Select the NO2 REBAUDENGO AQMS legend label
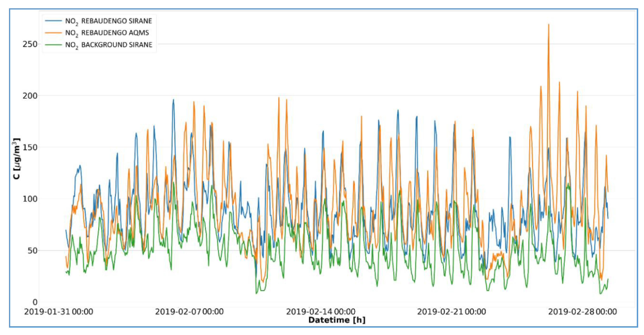Image resolution: width=644 pixels, height=335 pixels. tap(107, 33)
